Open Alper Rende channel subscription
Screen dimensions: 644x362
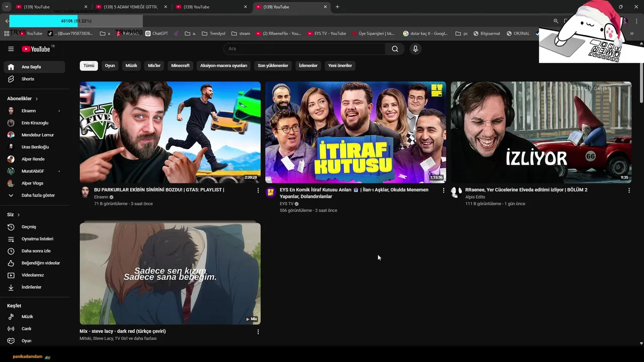click(x=34, y=159)
